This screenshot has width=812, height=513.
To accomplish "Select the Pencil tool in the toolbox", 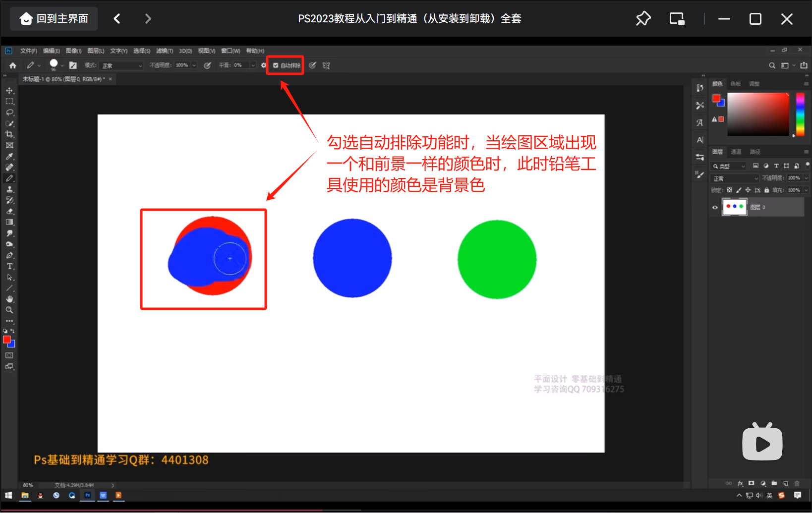I will (9, 178).
